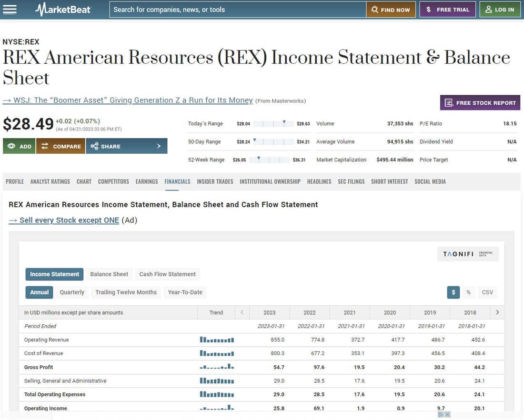524x420 pixels.
Task: Open the Social Media tab
Action: (x=430, y=181)
